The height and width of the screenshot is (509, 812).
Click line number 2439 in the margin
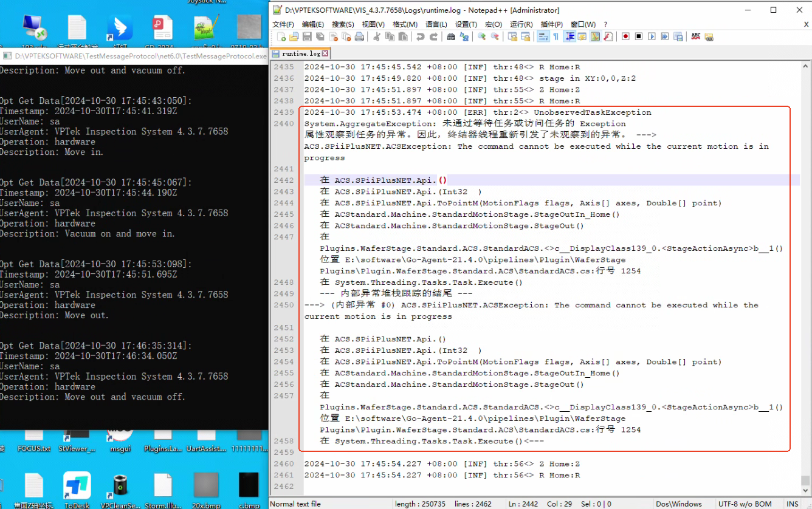pos(284,112)
